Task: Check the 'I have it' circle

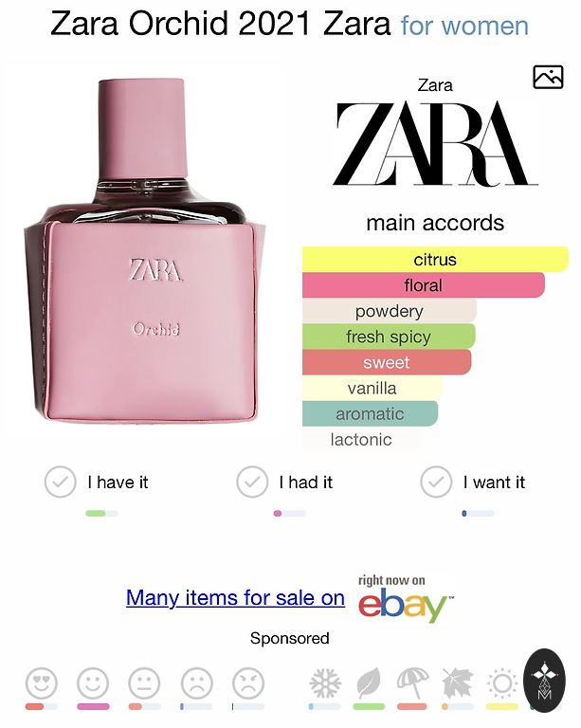Action: (61, 482)
